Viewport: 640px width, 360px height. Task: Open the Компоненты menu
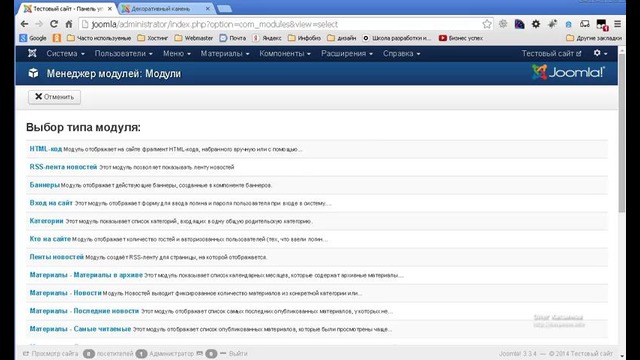[x=285, y=53]
